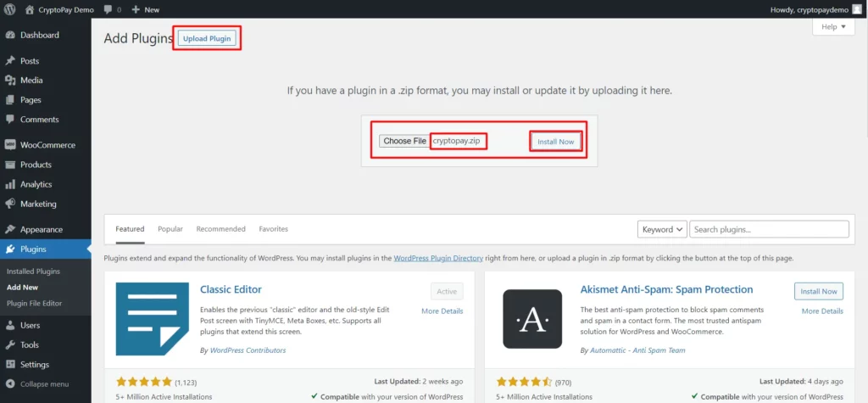Open More Details for Classic Editor
The image size is (868, 403).
pos(442,311)
